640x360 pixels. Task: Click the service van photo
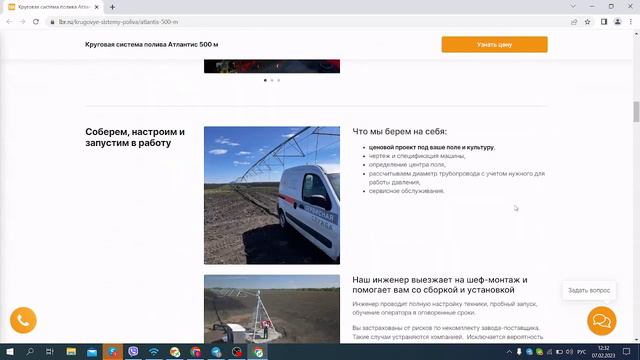(272, 195)
